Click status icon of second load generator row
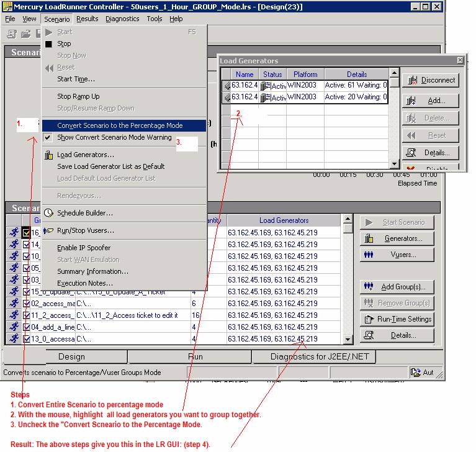Image resolution: width=476 pixels, height=452 pixels. tap(266, 97)
